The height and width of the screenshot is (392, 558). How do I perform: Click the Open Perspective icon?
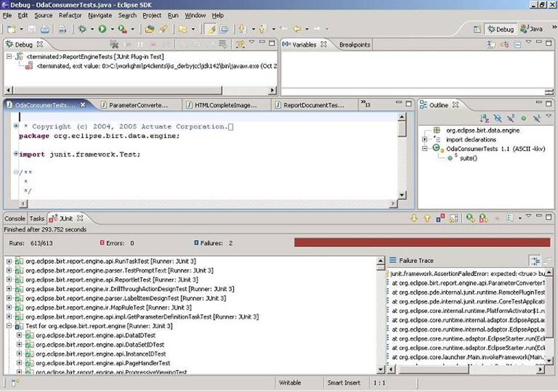click(x=477, y=29)
